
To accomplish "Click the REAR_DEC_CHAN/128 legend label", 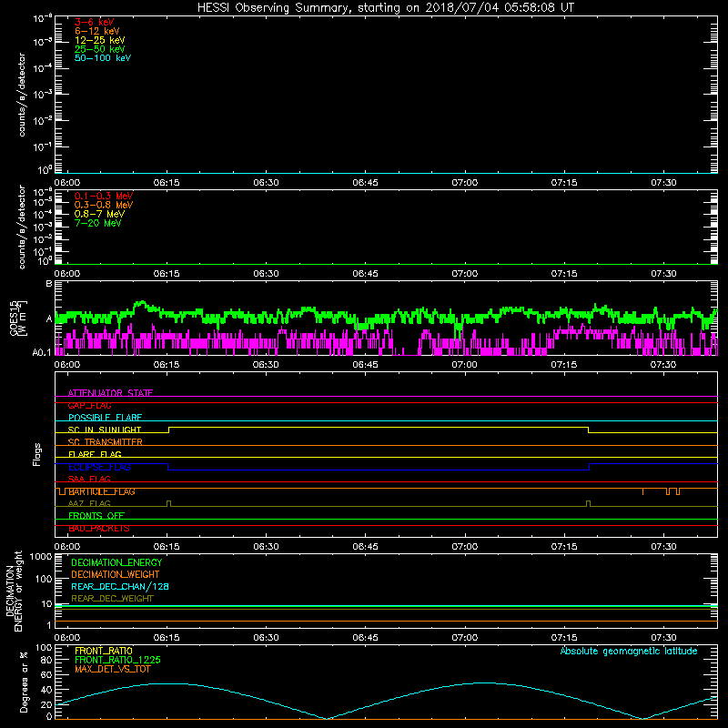I will [120, 586].
